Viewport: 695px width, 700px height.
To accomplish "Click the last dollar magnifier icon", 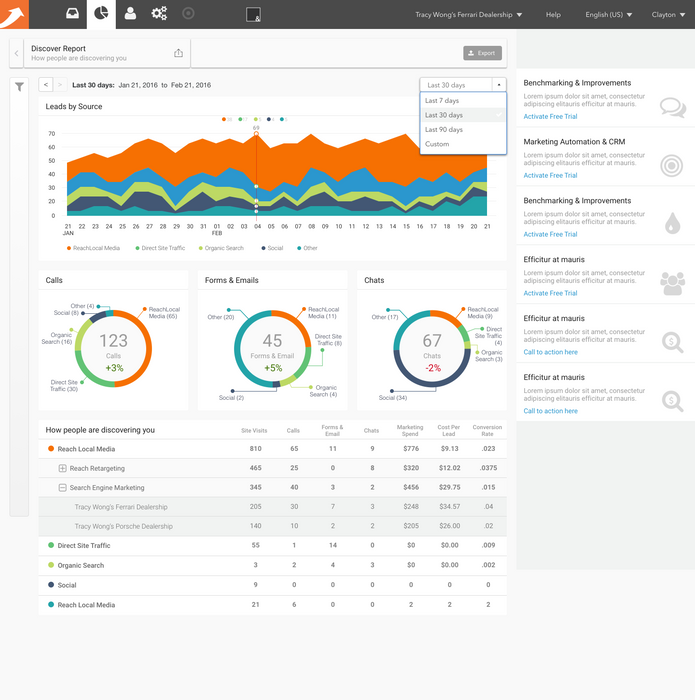I will point(673,401).
